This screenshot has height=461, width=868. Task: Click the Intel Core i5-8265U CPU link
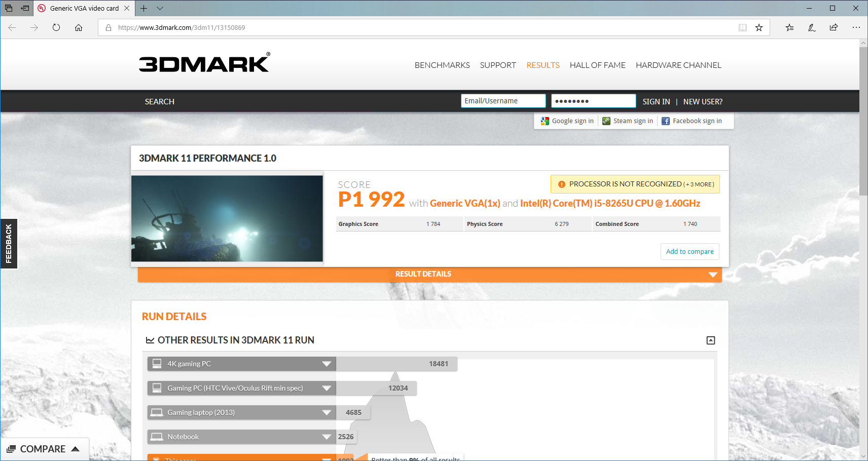(x=610, y=203)
